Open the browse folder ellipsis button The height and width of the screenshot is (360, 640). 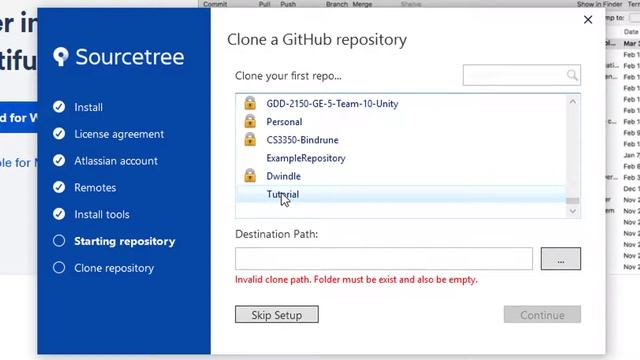coord(561,258)
